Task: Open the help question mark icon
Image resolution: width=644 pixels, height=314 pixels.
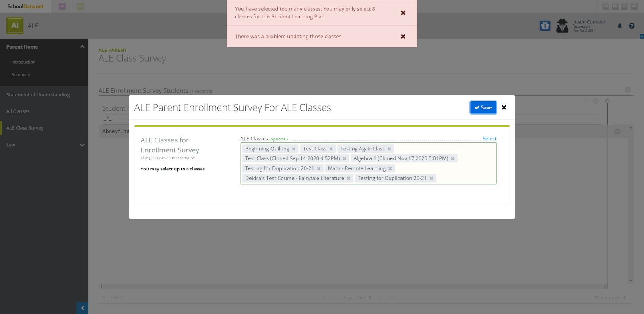Action: 632,26
